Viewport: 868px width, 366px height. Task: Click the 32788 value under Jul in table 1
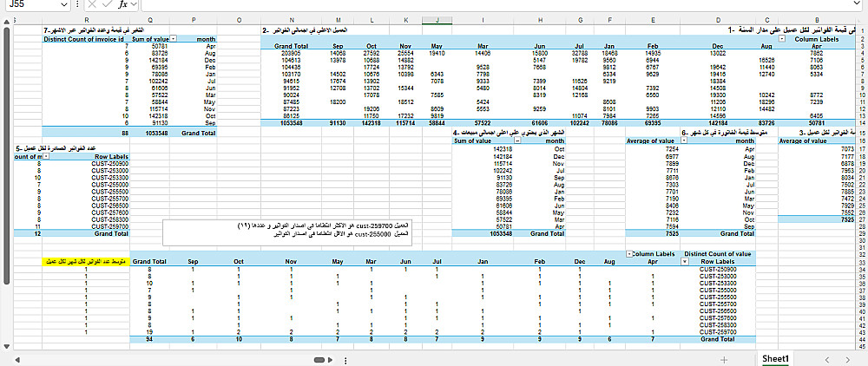[x=580, y=53]
